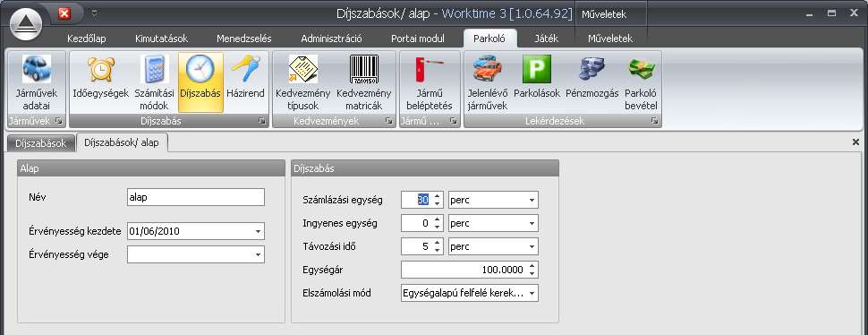Image resolution: width=868 pixels, height=335 pixels.
Task: Increase Távozási idő value
Action: click(x=438, y=243)
